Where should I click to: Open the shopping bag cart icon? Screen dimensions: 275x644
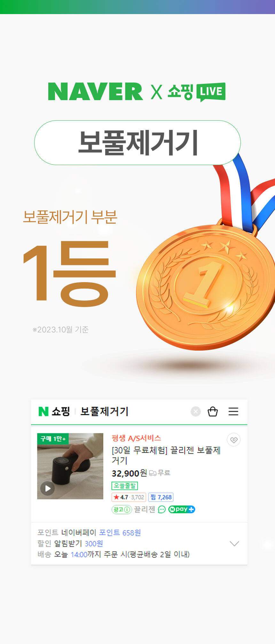(213, 411)
